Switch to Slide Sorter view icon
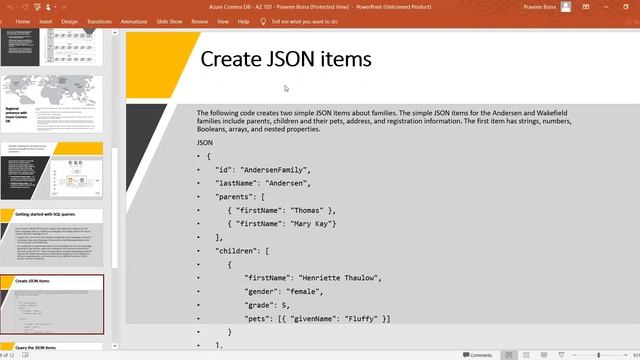This screenshot has width=640, height=360. 526,355
